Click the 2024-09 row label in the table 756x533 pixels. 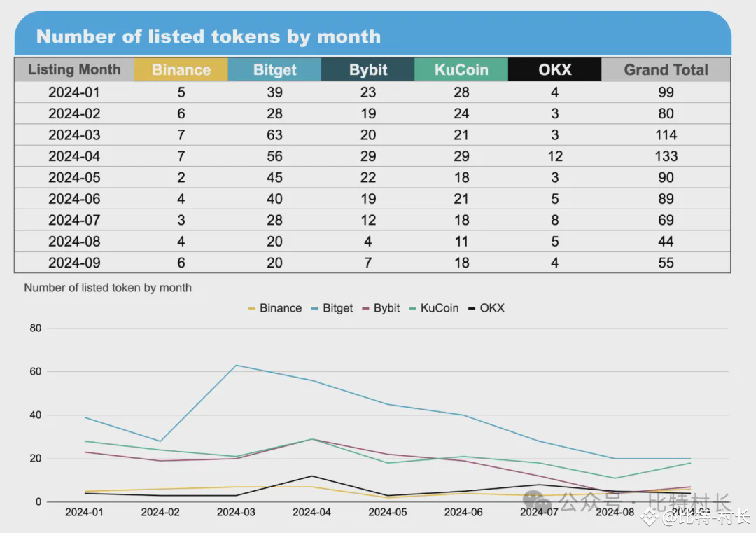74,263
